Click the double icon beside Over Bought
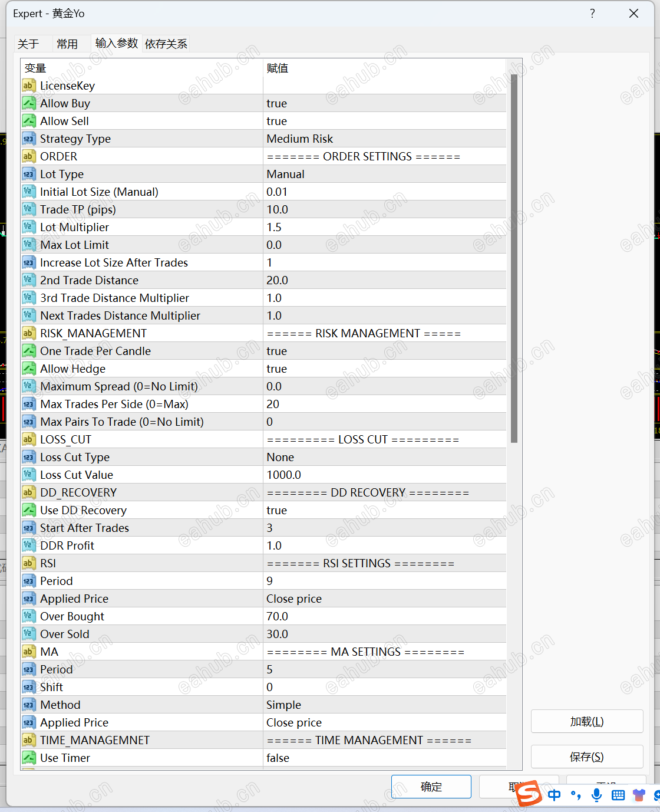 click(x=29, y=616)
